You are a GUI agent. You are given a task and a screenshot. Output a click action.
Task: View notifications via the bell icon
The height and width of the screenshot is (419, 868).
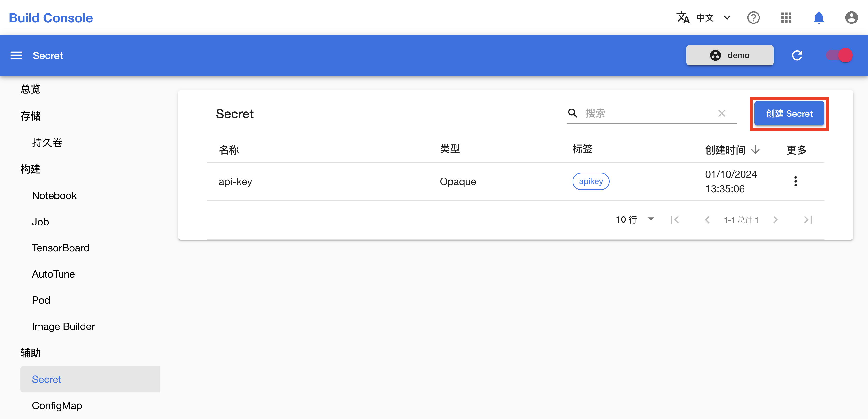pyautogui.click(x=819, y=17)
